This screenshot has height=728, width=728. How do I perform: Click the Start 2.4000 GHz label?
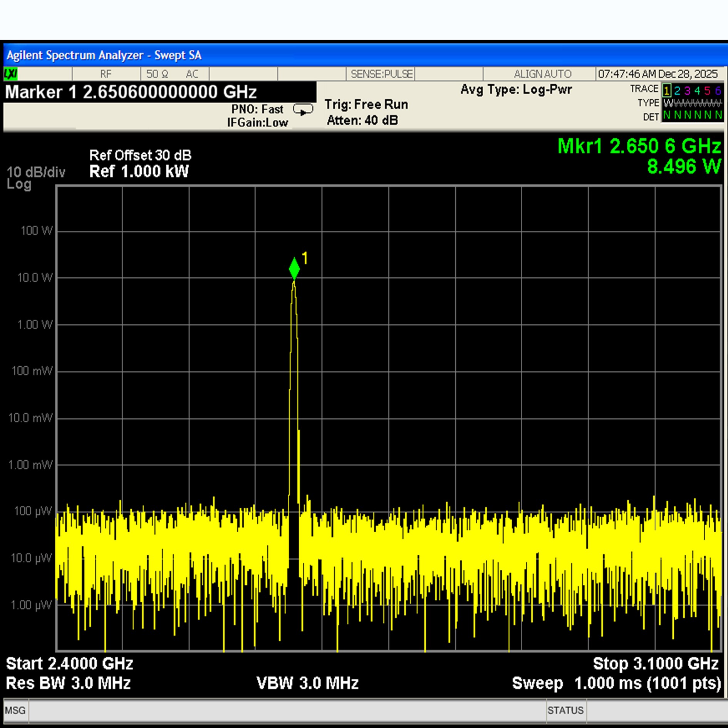69,664
